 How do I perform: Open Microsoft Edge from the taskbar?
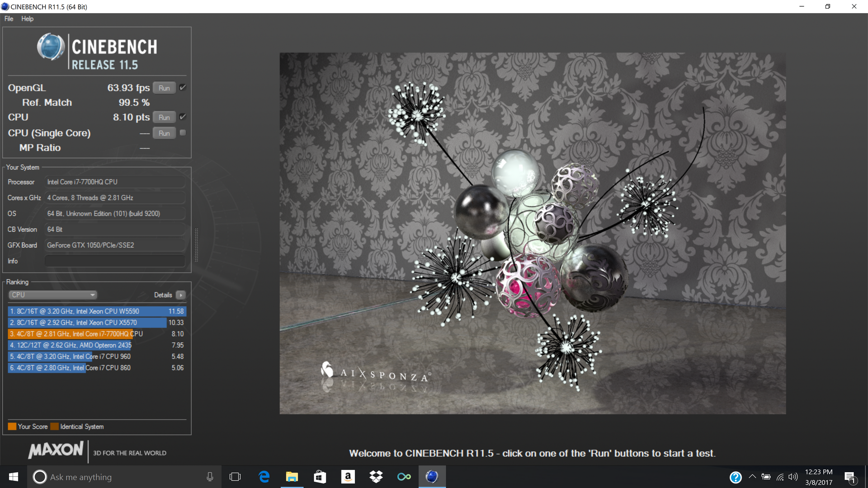[x=264, y=477]
